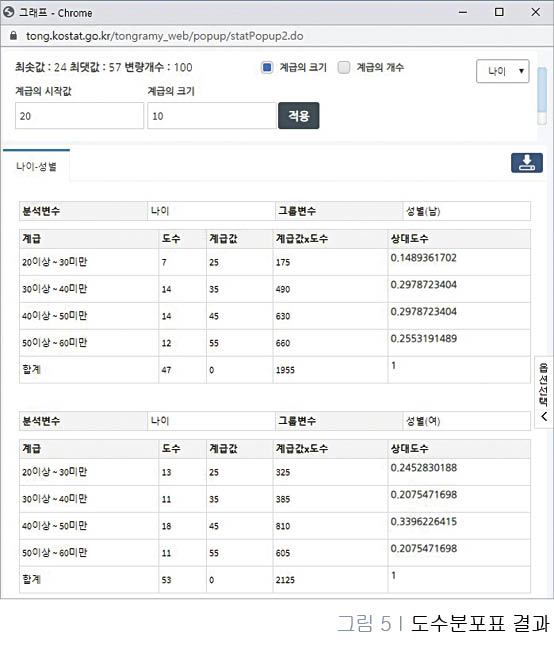554x650 pixels.
Task: Click the vertical scrollbar thumb
Action: [x=542, y=90]
